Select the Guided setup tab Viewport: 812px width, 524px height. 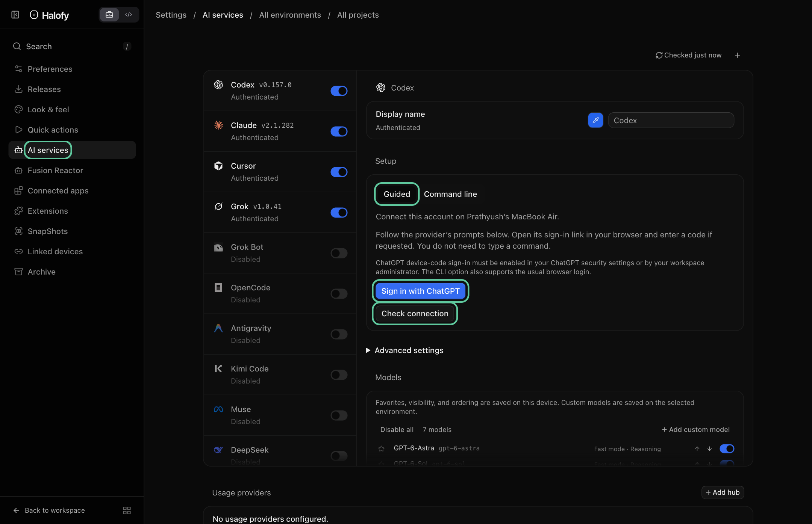397,194
